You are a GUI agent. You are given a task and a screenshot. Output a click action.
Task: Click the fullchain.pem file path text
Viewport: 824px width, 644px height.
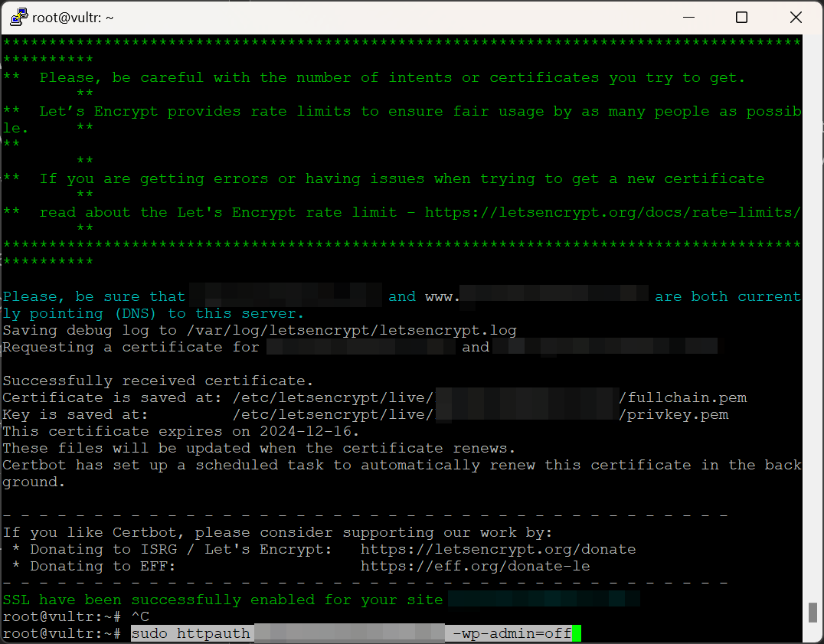[x=683, y=397]
